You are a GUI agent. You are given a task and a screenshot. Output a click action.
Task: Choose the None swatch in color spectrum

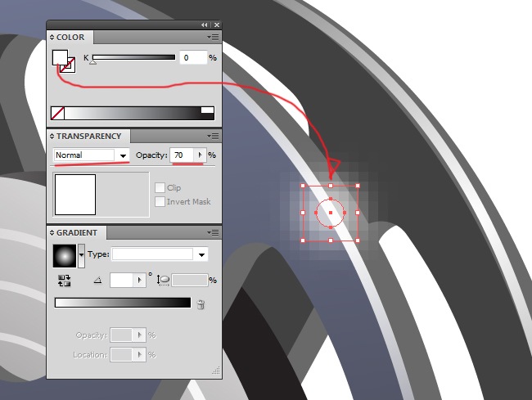click(x=57, y=113)
